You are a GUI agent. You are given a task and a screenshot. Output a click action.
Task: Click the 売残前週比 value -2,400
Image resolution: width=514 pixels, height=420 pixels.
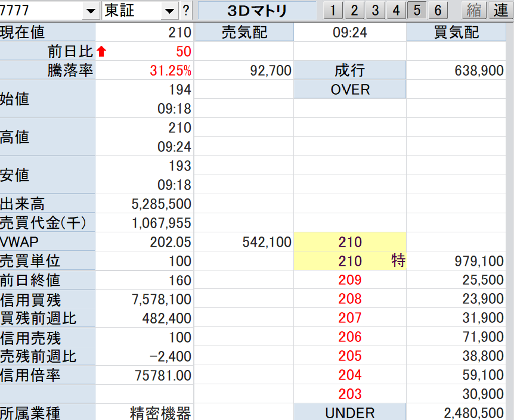[170, 356]
